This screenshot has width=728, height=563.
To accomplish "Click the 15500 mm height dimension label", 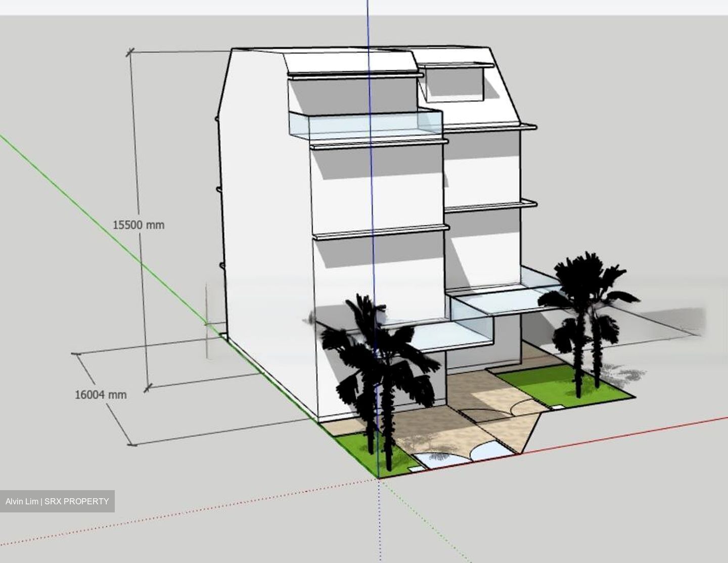I will click(x=138, y=225).
